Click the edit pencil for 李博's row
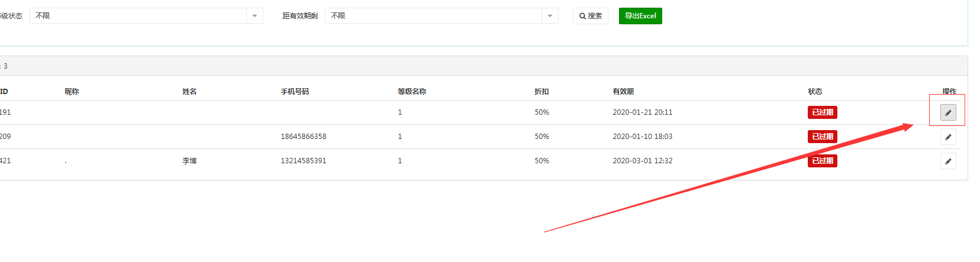This screenshot has height=262, width=980. tap(948, 161)
